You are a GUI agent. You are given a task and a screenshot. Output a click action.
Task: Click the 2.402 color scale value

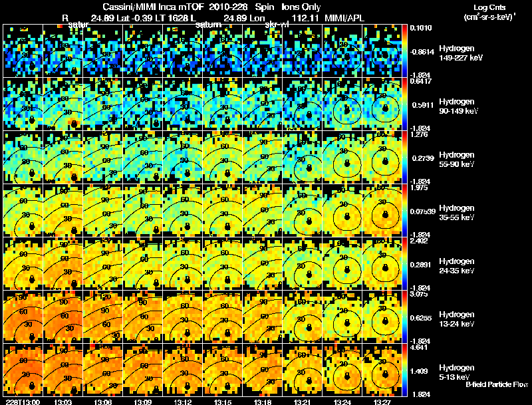pos(419,241)
